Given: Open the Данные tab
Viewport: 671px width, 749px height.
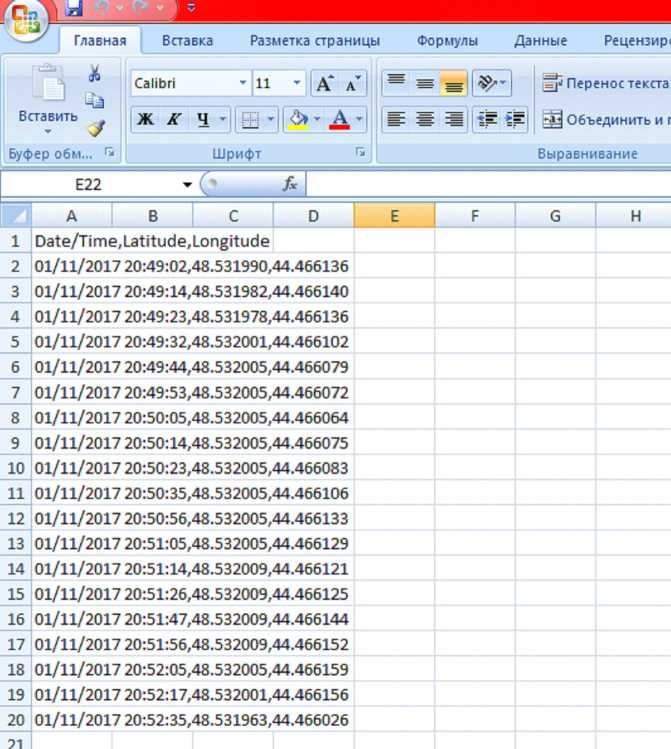Looking at the screenshot, I should [541, 41].
